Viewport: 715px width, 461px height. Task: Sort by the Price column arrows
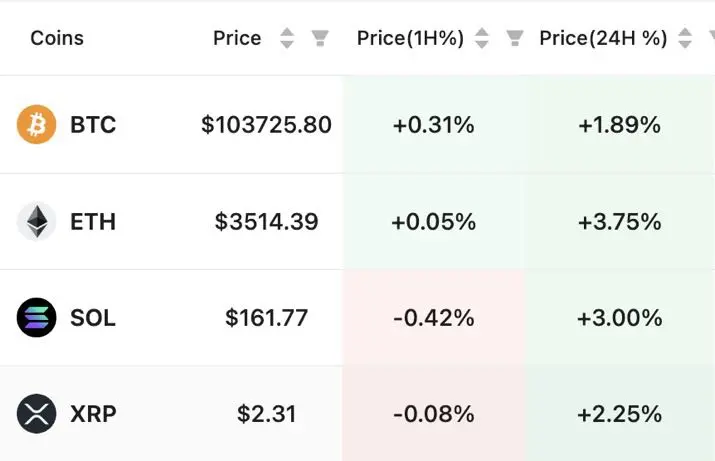[x=287, y=38]
